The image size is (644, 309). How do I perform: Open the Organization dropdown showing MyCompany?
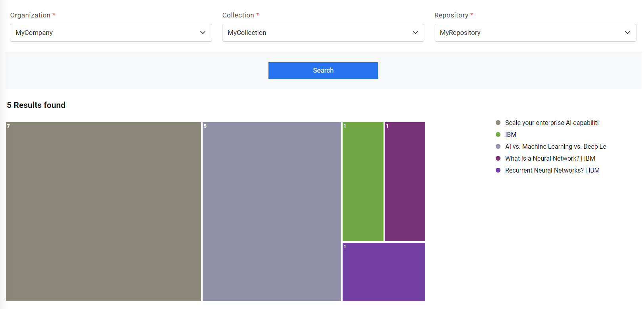pos(111,33)
